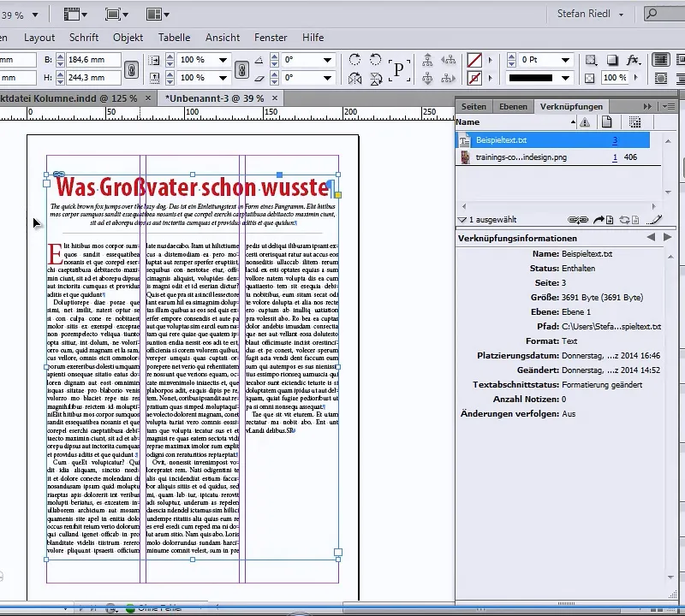
Task: Enable wrap around object shape
Action: [660, 78]
